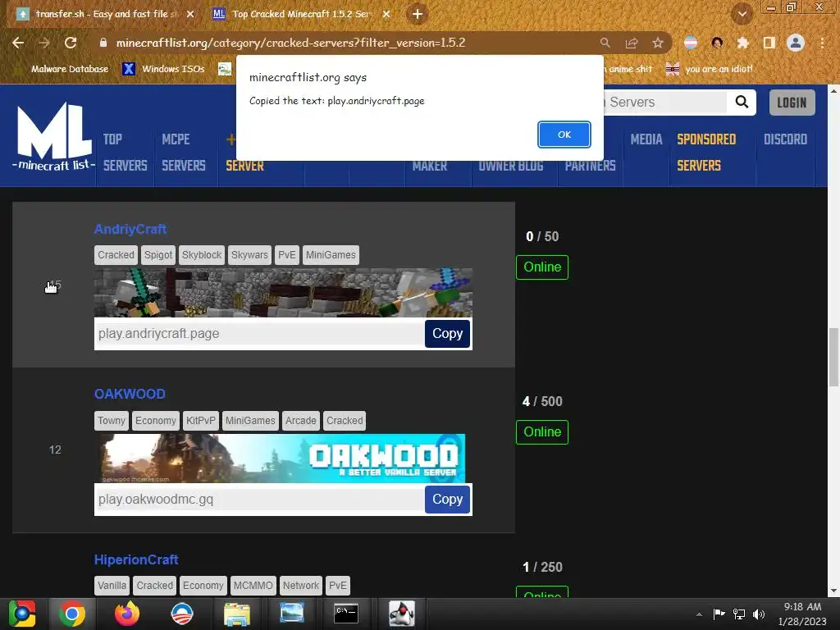Click the Servers search field
The height and width of the screenshot is (630, 840).
point(664,102)
